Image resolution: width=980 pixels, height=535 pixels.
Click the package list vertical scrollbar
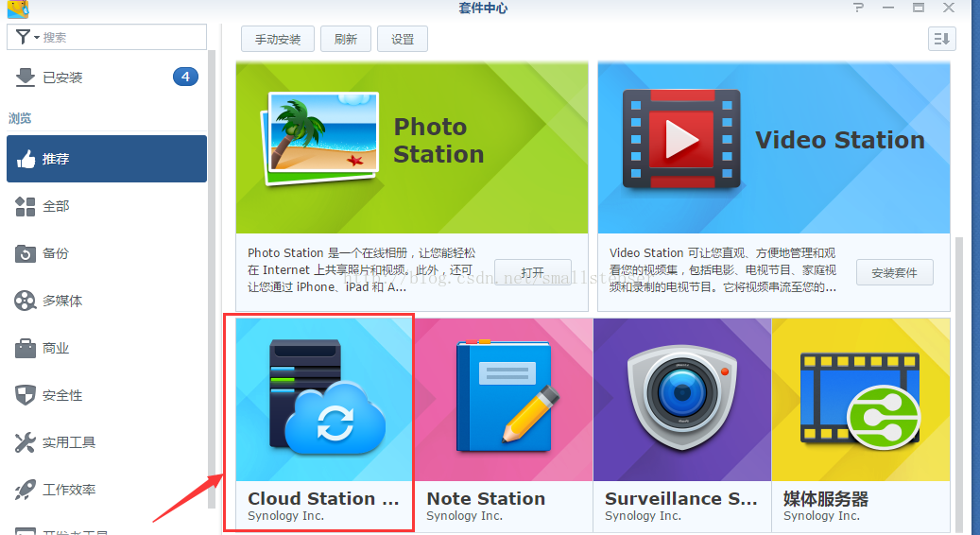point(959,385)
